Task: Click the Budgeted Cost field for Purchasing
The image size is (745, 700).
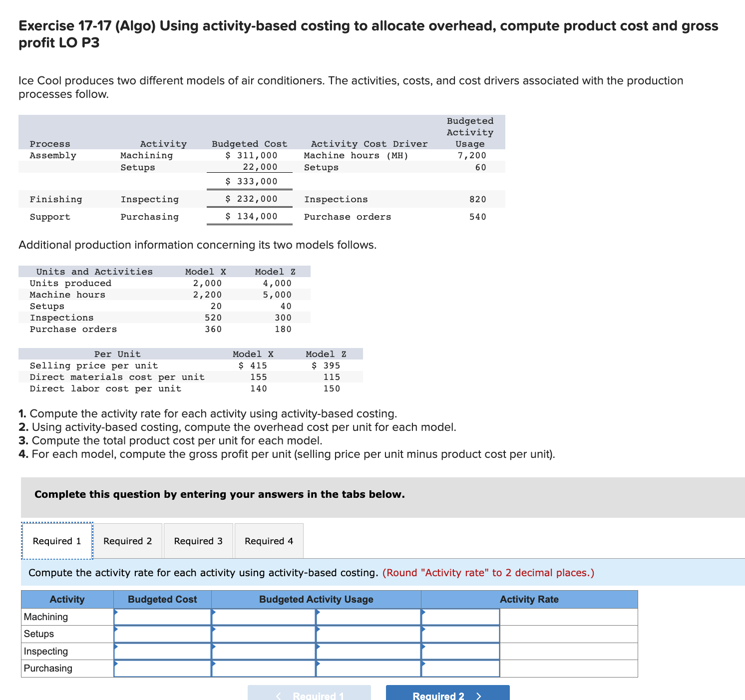Action: tap(162, 668)
